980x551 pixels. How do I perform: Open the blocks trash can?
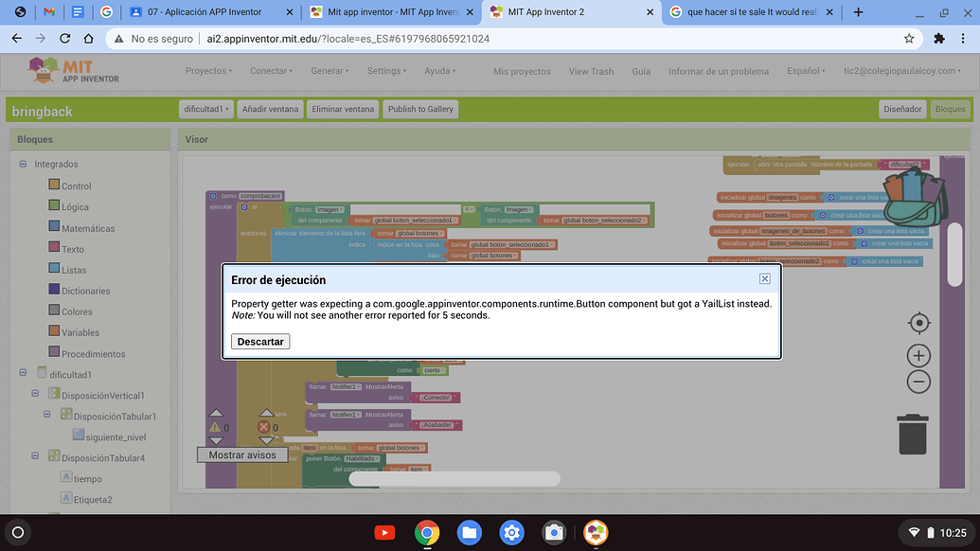[x=912, y=435]
